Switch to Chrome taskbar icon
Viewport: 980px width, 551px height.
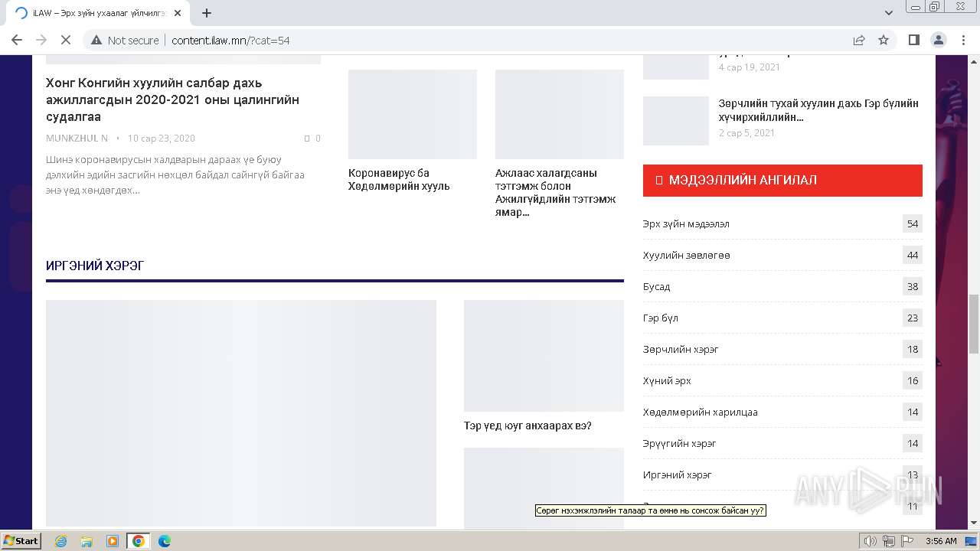coord(139,541)
